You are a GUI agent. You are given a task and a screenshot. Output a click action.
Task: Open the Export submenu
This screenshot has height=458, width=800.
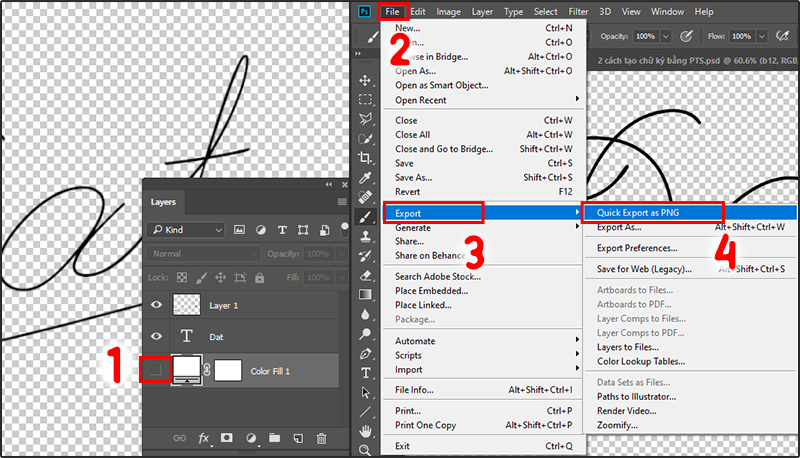click(x=435, y=212)
